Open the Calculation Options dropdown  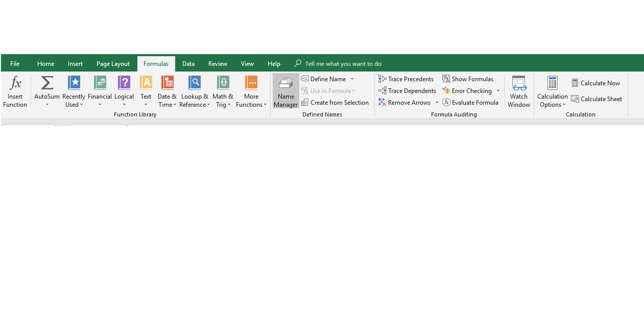coord(552,91)
